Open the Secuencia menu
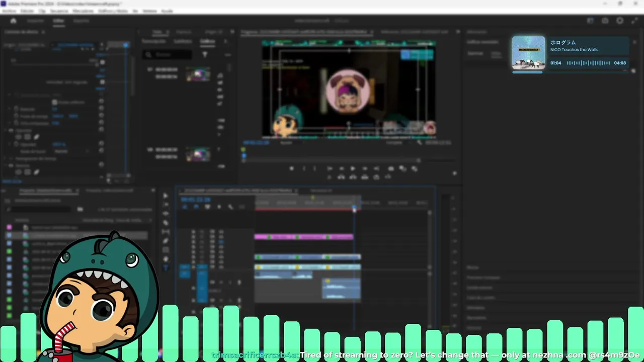The image size is (644, 362). coord(59,11)
